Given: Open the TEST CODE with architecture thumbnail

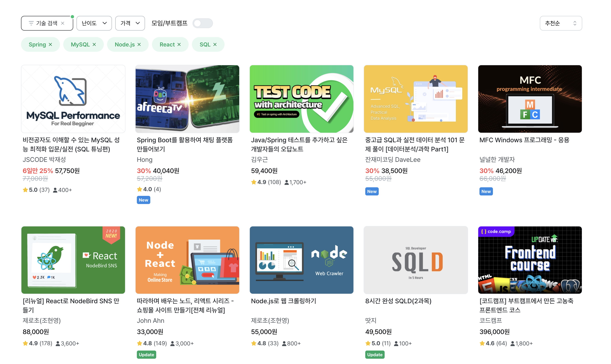Looking at the screenshot, I should [x=301, y=99].
